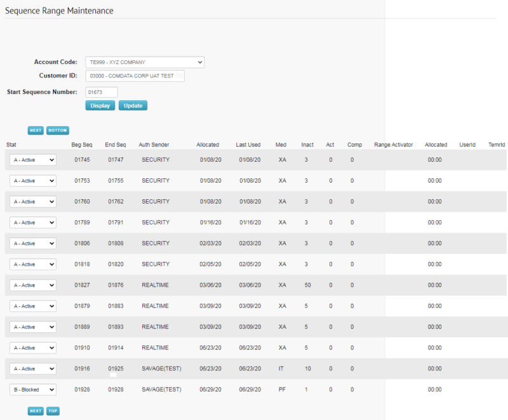Viewport: 508px width, 420px height.
Task: Click the Customer ID field
Action: pyautogui.click(x=135, y=75)
